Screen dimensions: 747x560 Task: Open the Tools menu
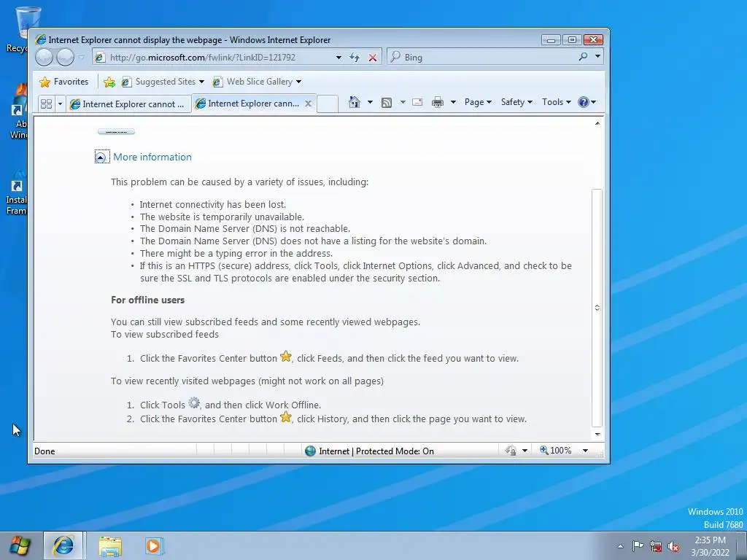point(556,102)
